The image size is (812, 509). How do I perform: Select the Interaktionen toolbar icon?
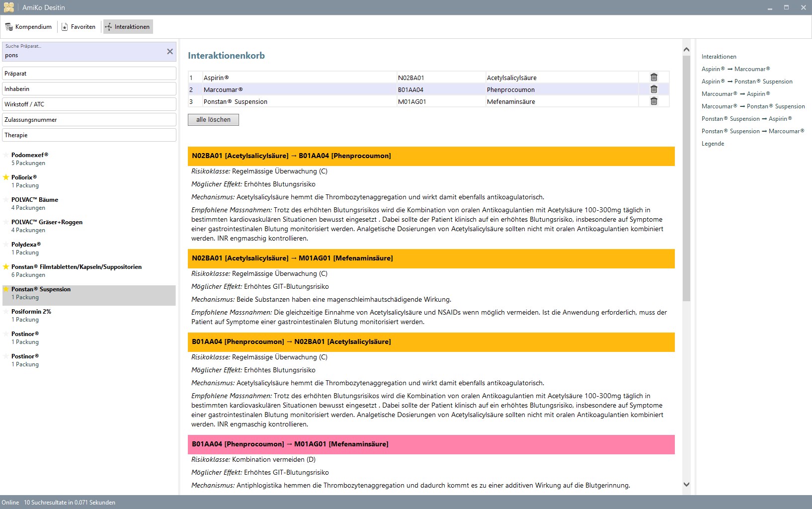(109, 27)
